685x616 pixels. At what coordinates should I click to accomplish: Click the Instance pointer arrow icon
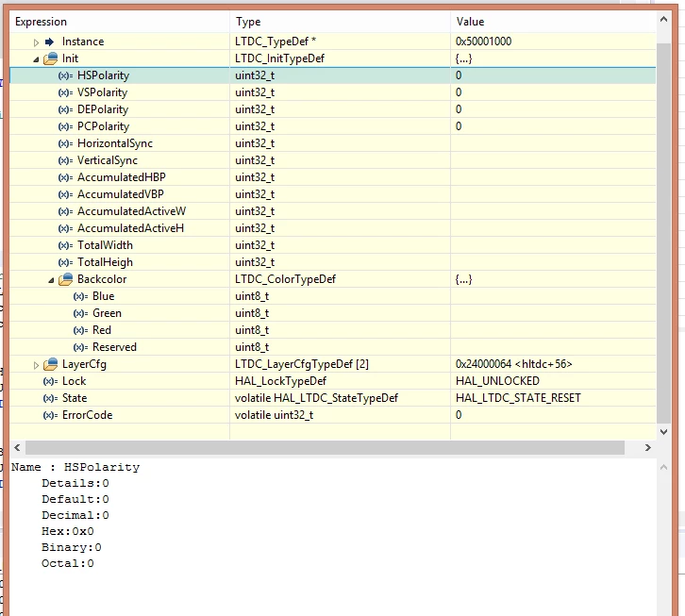pos(50,42)
